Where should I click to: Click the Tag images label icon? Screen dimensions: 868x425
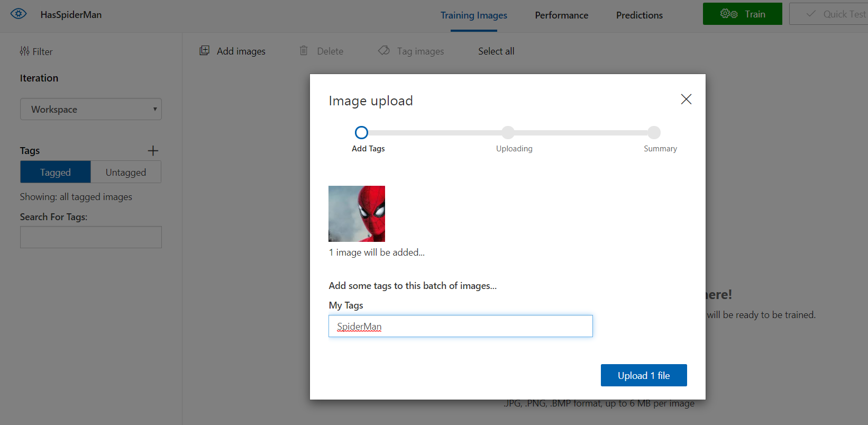coord(384,51)
